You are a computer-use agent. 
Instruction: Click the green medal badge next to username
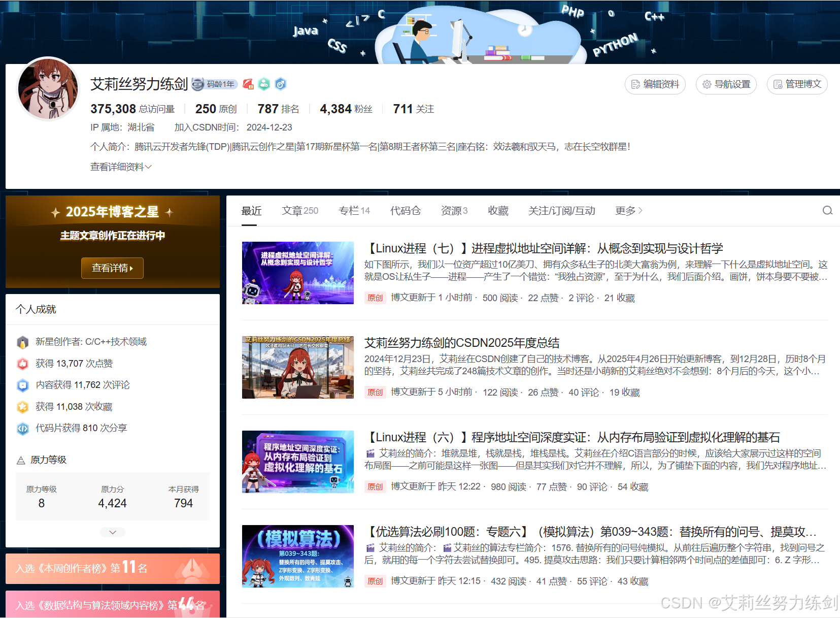(264, 84)
